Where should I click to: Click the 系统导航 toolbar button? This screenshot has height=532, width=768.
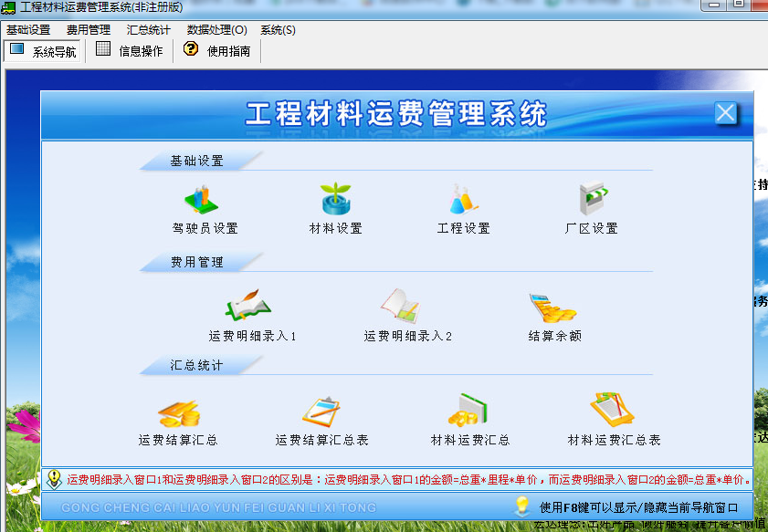pyautogui.click(x=44, y=51)
